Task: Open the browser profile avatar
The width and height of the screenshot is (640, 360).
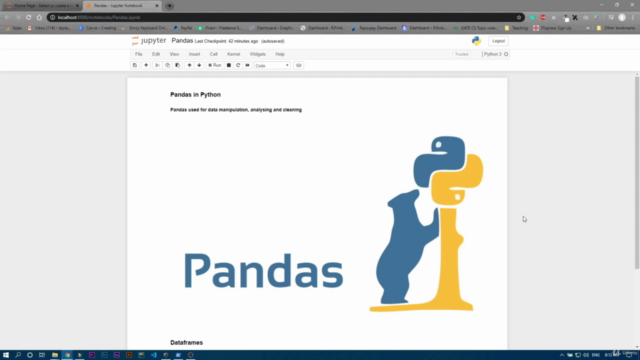Action: click(x=622, y=18)
